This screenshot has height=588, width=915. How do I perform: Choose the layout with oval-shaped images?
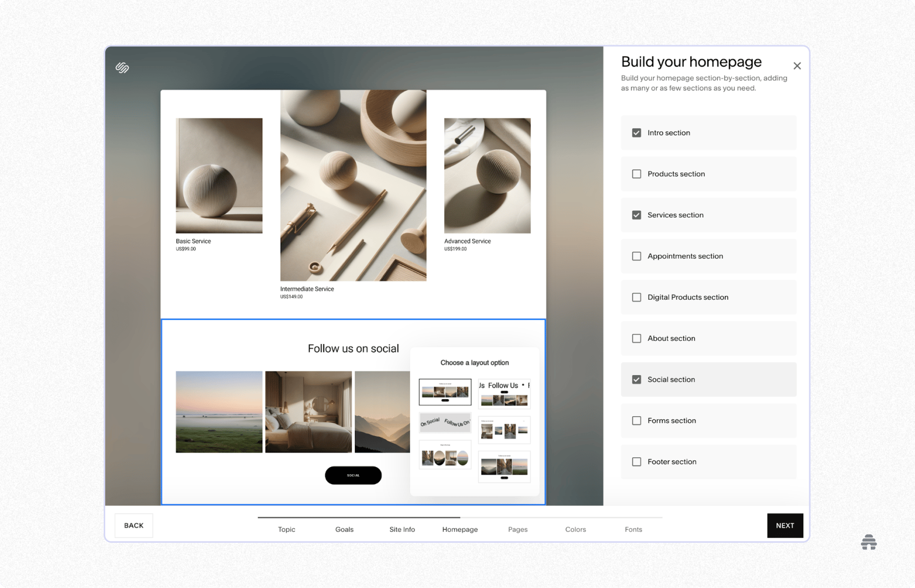point(445,454)
